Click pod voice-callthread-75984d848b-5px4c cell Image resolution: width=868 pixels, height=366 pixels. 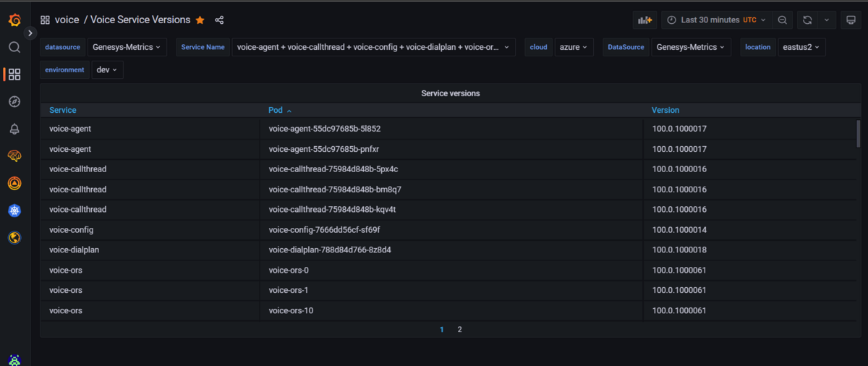(451, 169)
